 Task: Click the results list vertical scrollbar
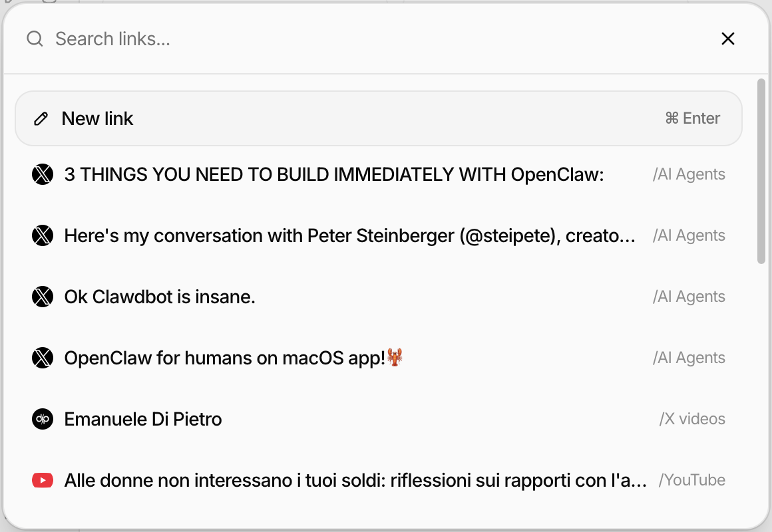pyautogui.click(x=761, y=172)
